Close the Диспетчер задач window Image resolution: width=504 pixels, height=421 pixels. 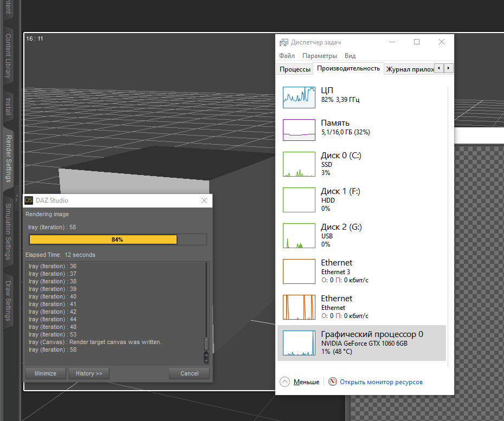(x=442, y=42)
